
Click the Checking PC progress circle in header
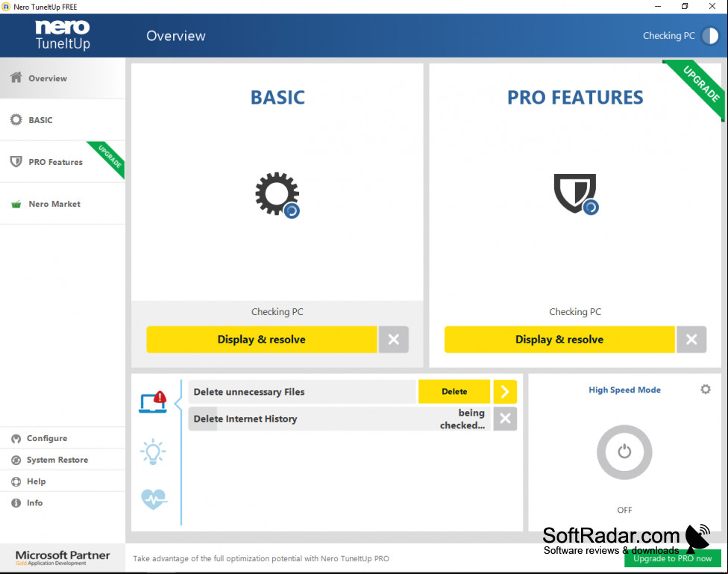pos(710,36)
